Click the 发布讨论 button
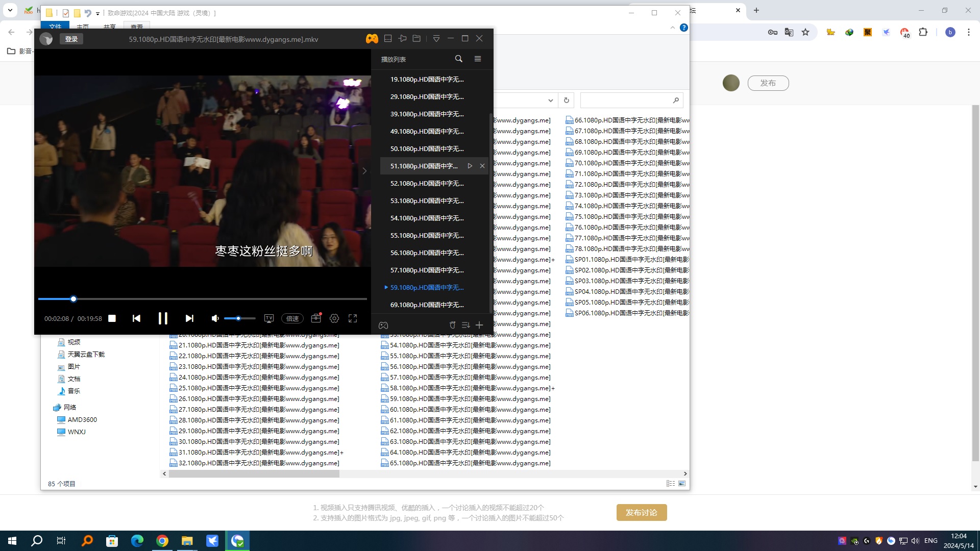980x551 pixels. pyautogui.click(x=641, y=512)
